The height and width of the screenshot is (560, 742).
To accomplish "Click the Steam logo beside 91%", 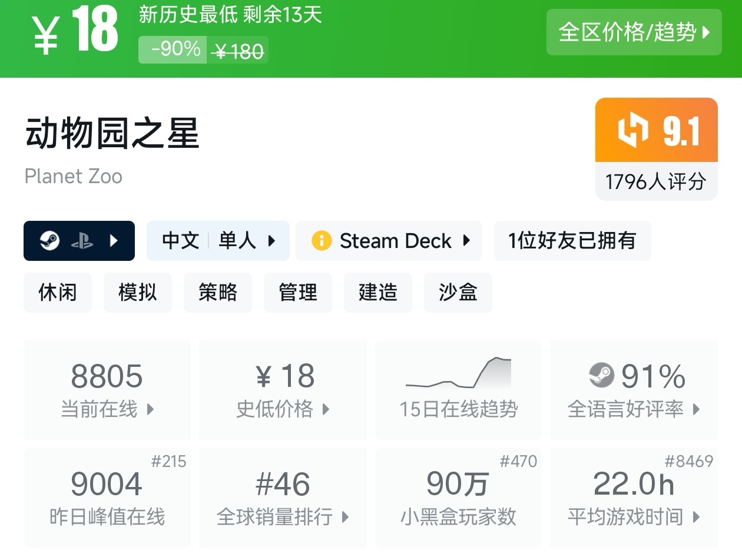I will tap(601, 375).
